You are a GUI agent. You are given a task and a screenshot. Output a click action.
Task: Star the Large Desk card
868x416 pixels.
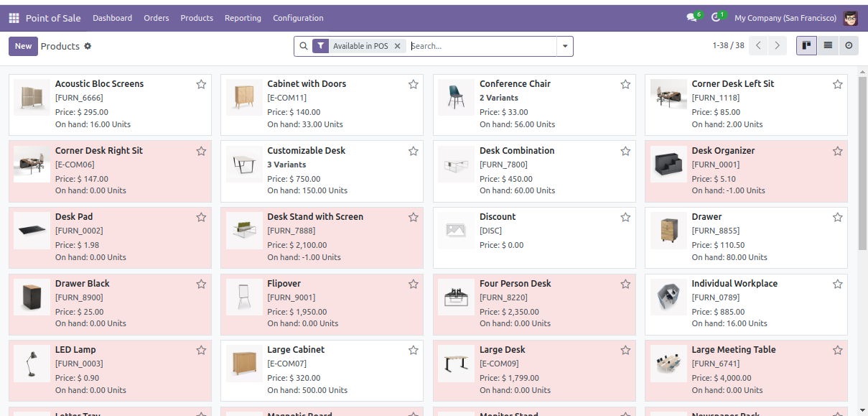click(x=625, y=350)
